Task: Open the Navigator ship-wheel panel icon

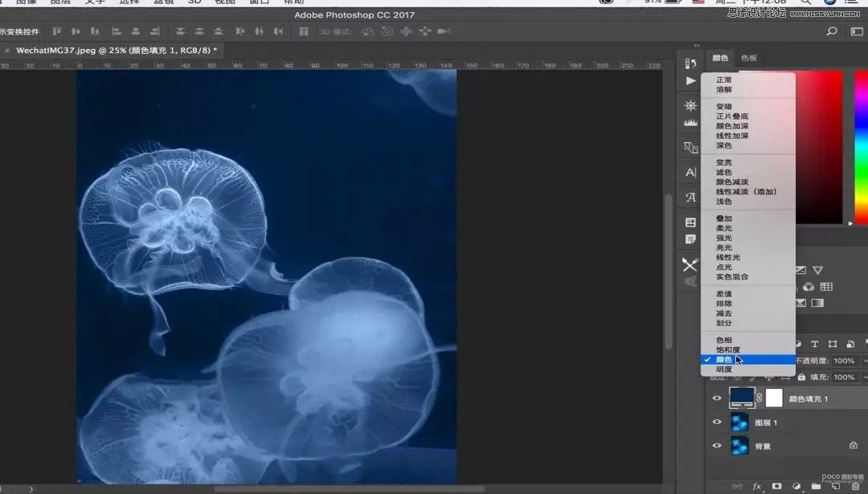Action: 690,105
